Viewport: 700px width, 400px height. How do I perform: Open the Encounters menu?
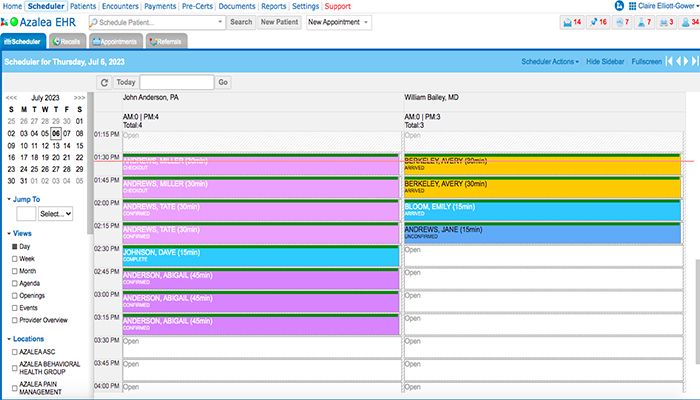pos(120,6)
